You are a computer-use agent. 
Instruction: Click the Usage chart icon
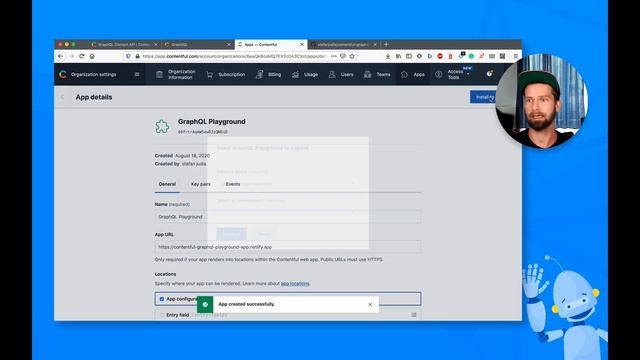click(x=296, y=74)
